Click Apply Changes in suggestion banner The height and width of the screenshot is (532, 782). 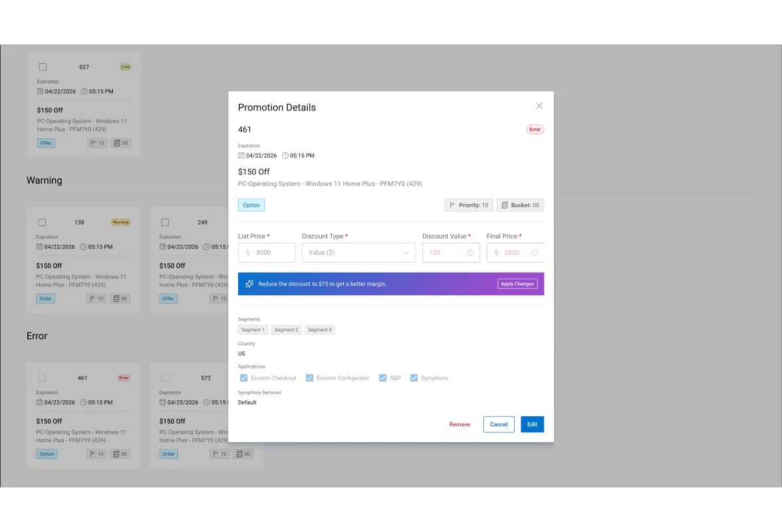click(x=517, y=284)
